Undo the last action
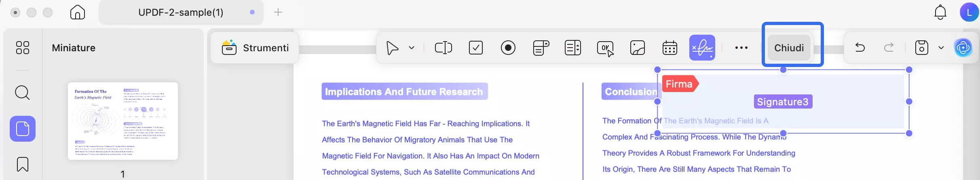This screenshot has height=180, width=980. 860,48
